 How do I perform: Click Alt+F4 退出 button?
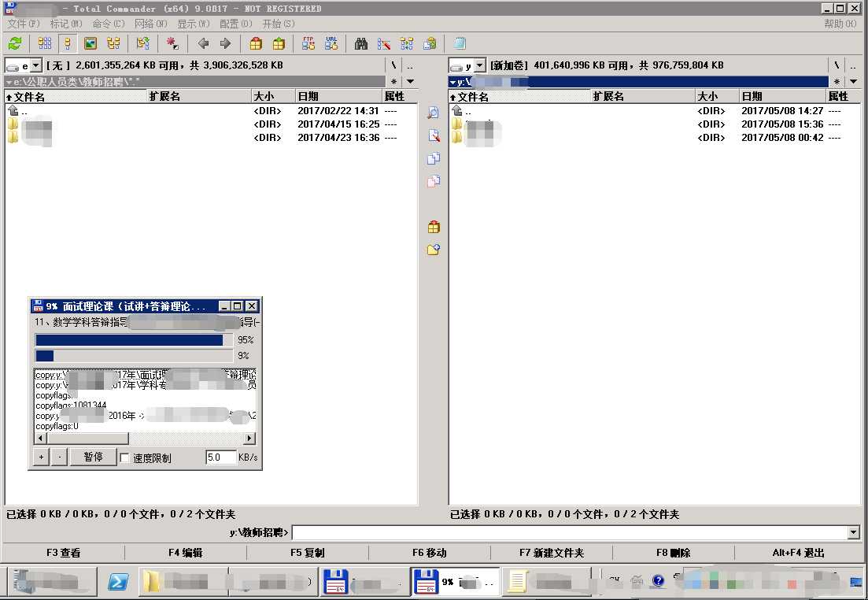coord(798,553)
